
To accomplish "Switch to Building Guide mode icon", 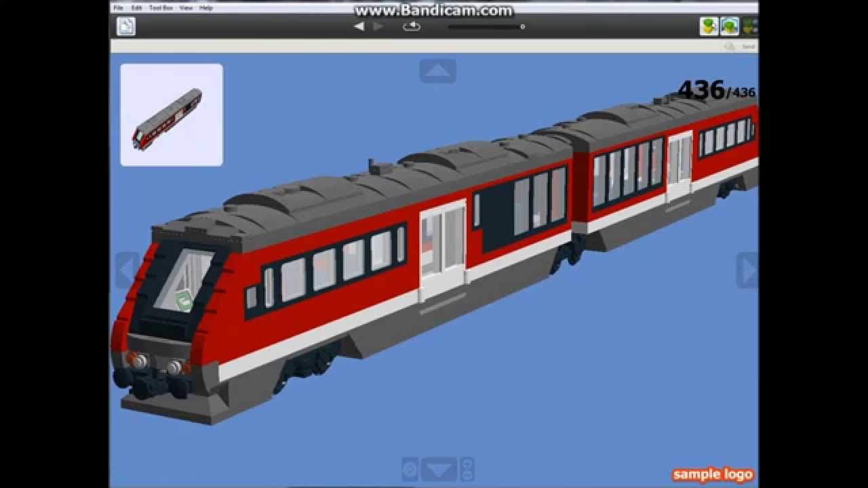I will tap(749, 26).
